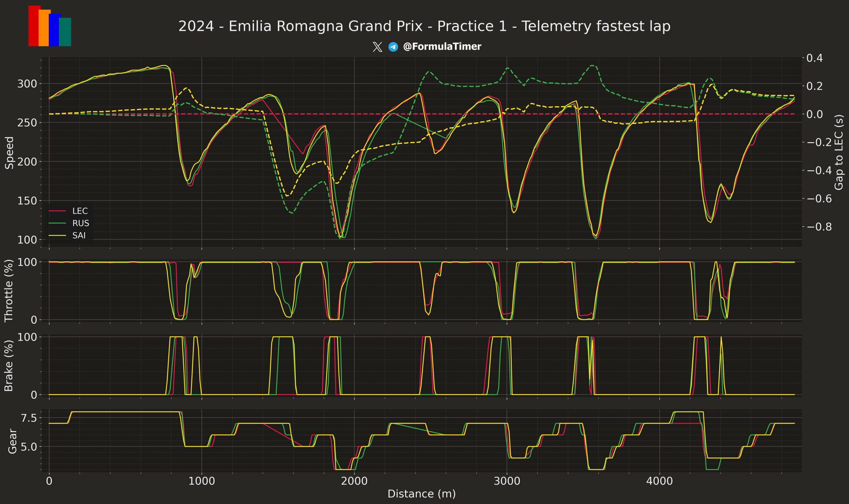Click the Speed axis label

click(x=10, y=153)
